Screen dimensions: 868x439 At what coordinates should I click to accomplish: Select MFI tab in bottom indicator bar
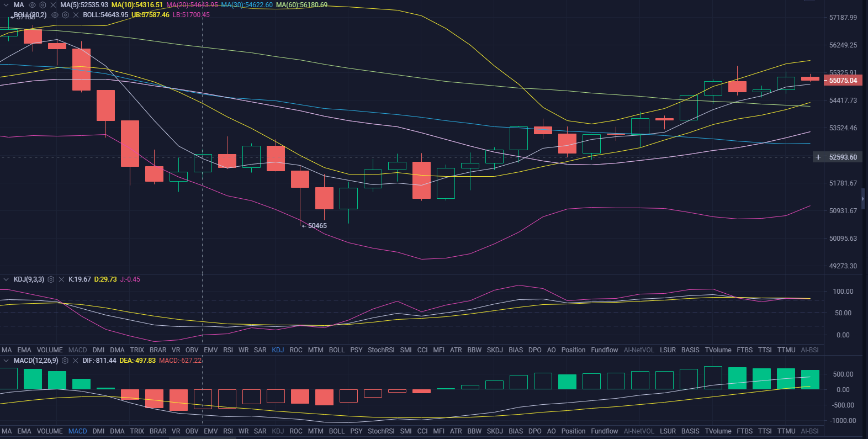(439, 431)
